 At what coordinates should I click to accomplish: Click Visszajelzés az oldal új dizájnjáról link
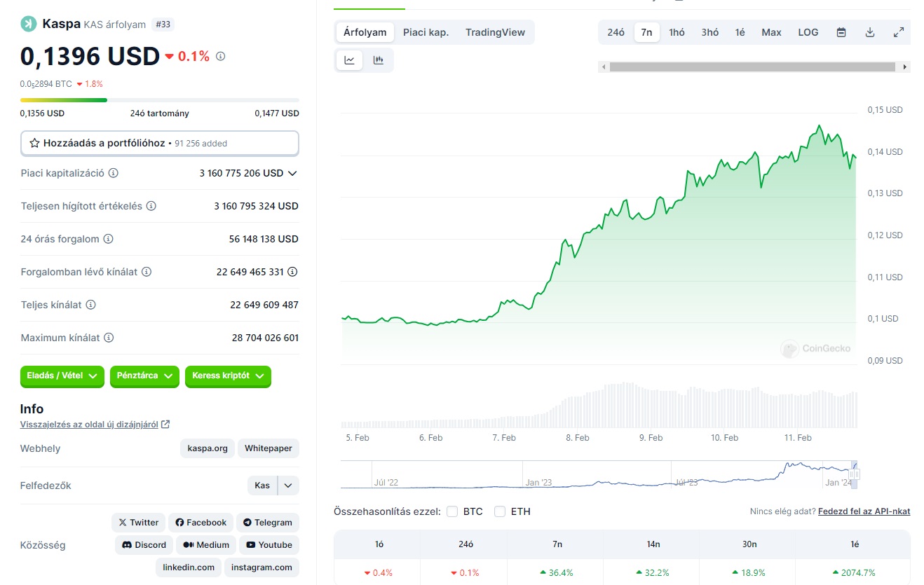click(89, 424)
